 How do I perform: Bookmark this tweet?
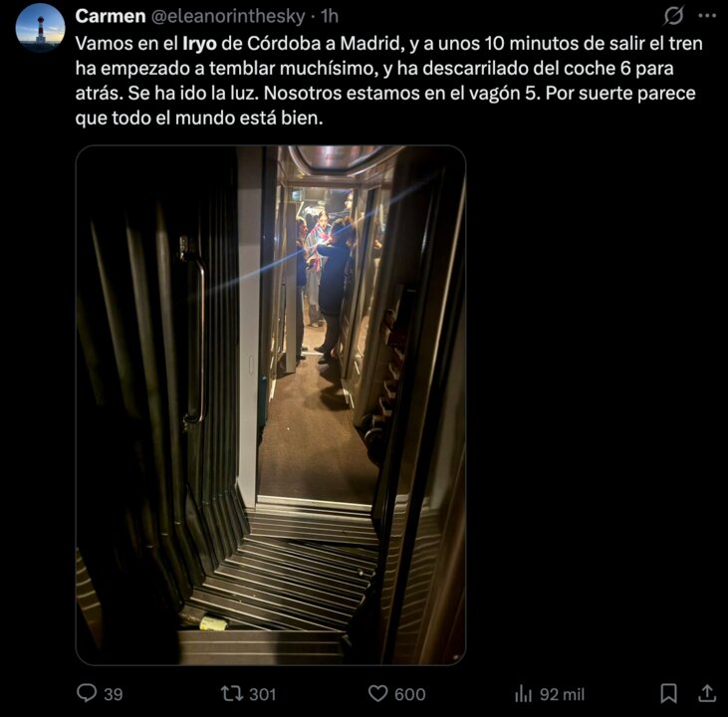(668, 694)
